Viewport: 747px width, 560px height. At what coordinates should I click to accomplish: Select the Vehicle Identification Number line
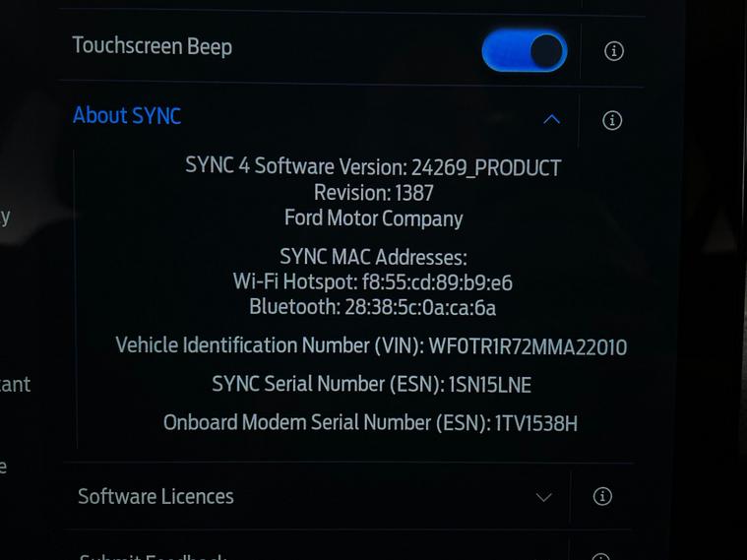click(x=371, y=345)
